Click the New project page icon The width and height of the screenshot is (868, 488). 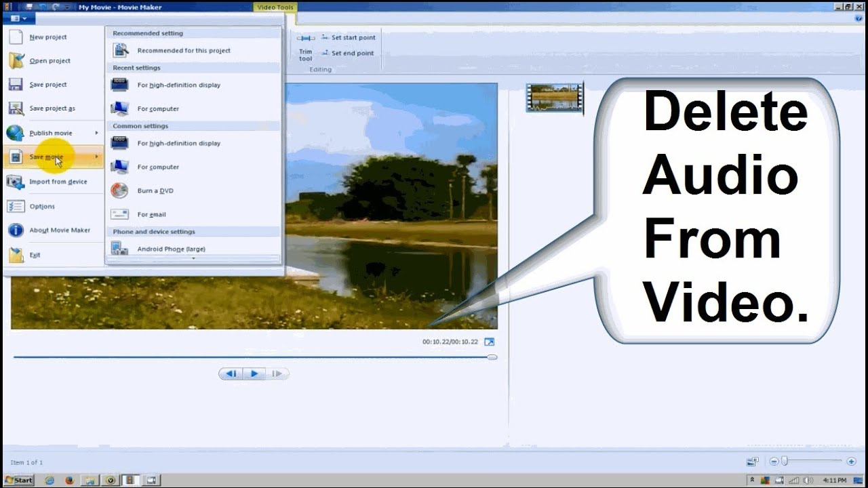16,37
